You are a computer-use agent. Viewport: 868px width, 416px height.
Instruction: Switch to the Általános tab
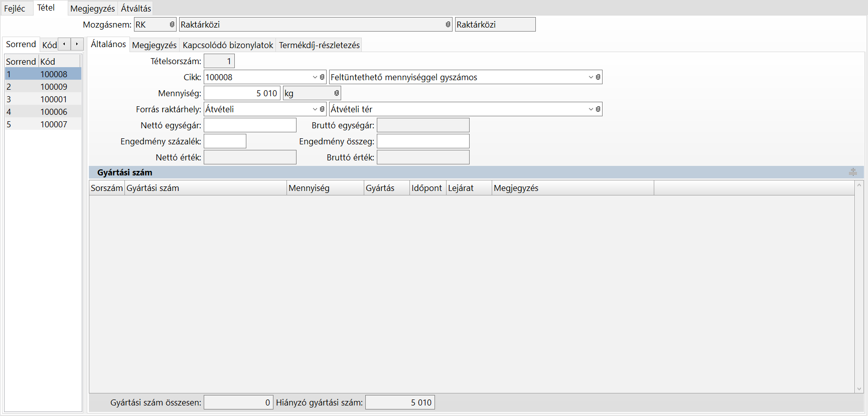click(x=108, y=44)
